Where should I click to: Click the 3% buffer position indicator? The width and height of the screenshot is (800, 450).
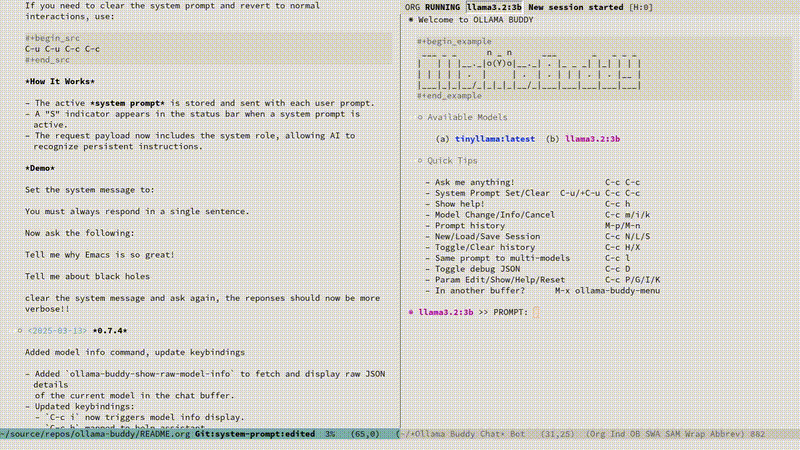coord(330,434)
